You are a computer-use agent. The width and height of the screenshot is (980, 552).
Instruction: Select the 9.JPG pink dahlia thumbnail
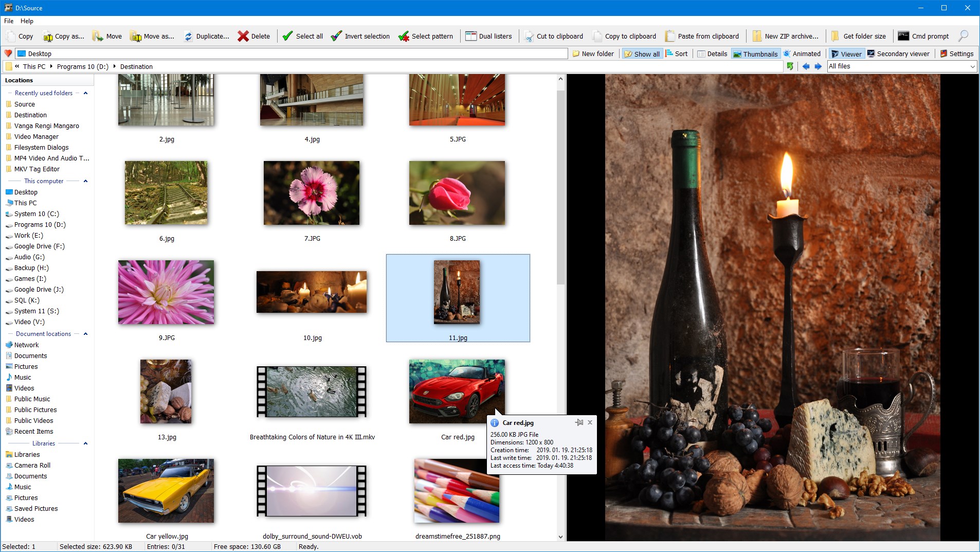click(166, 292)
